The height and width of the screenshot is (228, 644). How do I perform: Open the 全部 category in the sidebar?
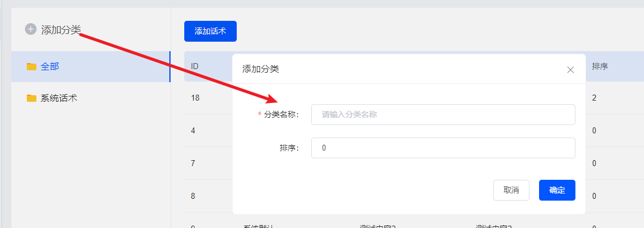(91, 67)
